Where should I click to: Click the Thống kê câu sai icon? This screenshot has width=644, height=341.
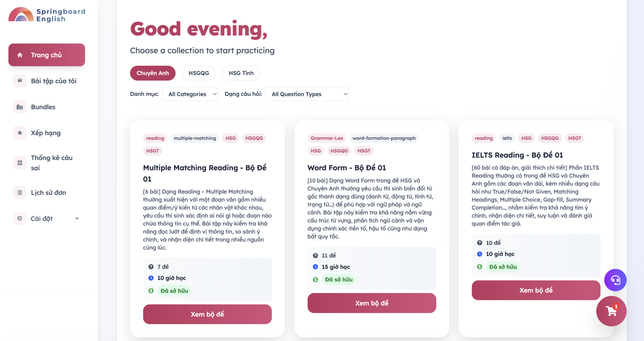(20, 163)
